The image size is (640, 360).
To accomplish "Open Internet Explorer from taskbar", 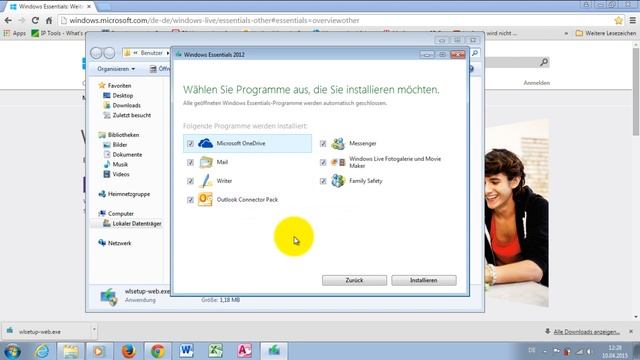I will [42, 351].
